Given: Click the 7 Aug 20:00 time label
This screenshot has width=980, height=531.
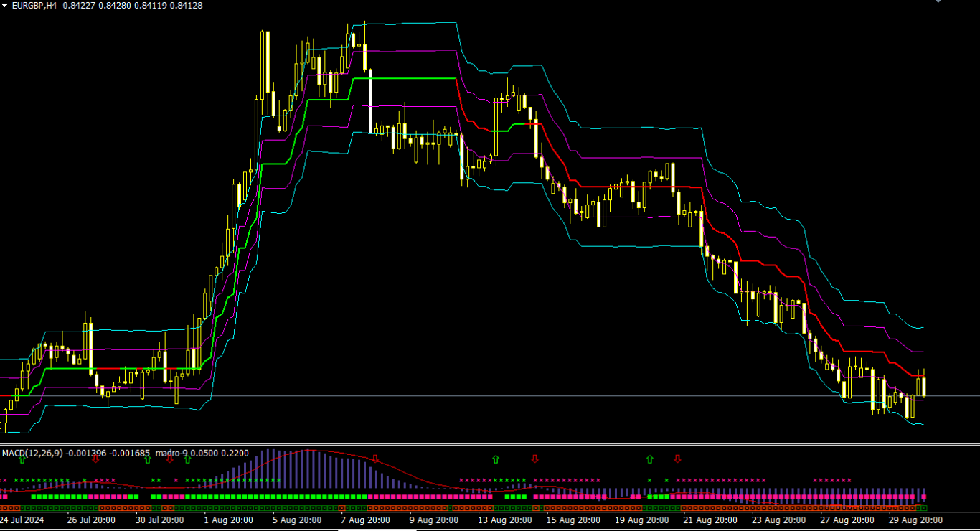Looking at the screenshot, I should tap(366, 520).
